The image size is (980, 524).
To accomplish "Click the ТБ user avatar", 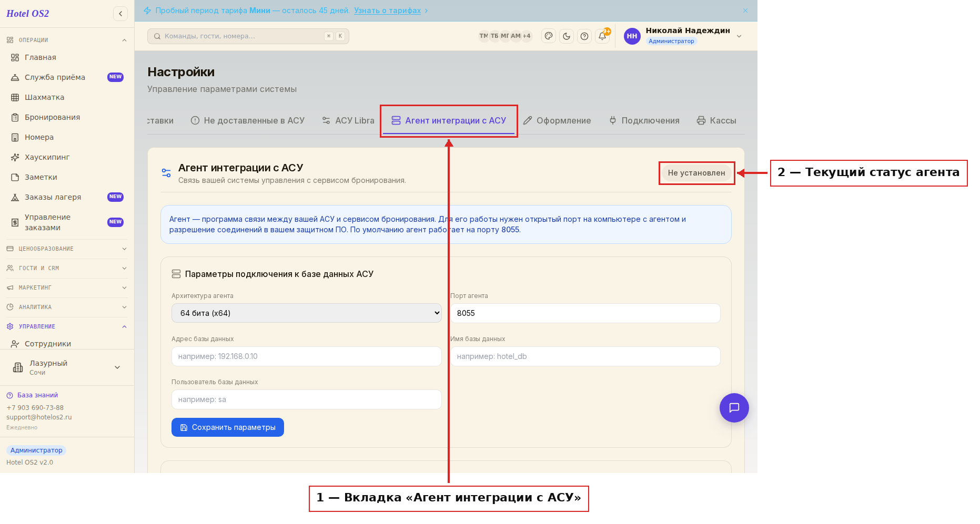I will point(494,36).
